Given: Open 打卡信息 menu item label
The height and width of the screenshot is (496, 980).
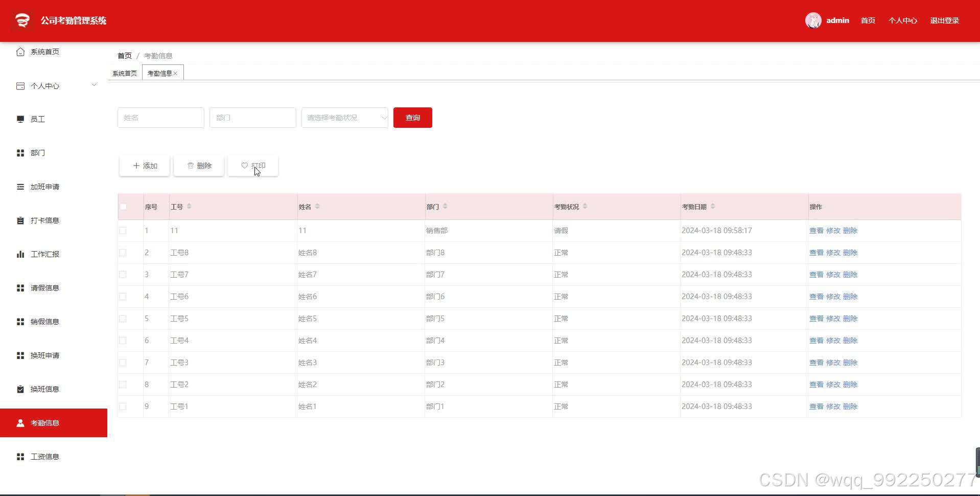Looking at the screenshot, I should point(45,220).
